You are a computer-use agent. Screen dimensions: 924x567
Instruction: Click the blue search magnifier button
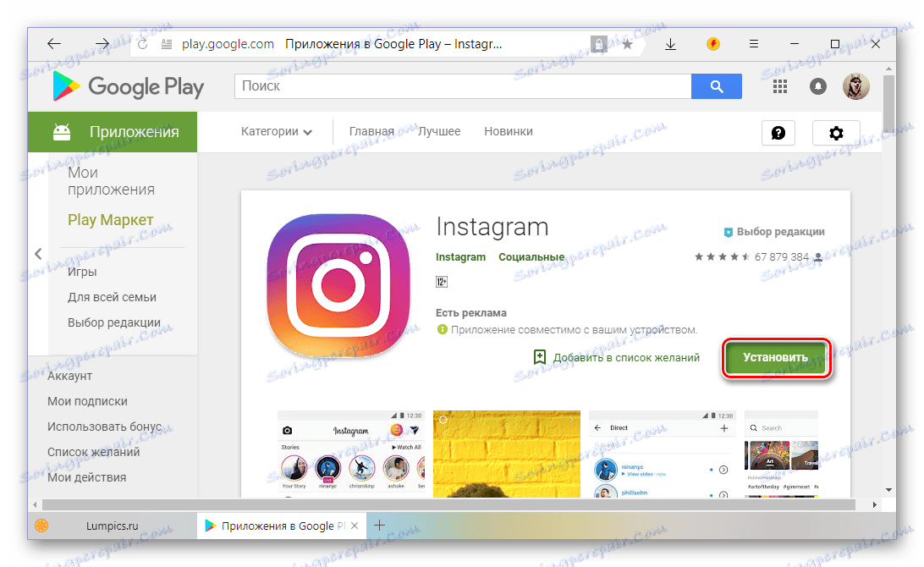tap(716, 85)
